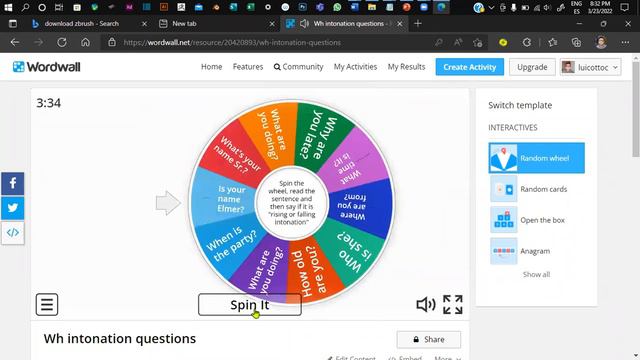Click the Is your name Elmer? segment

[x=225, y=199]
